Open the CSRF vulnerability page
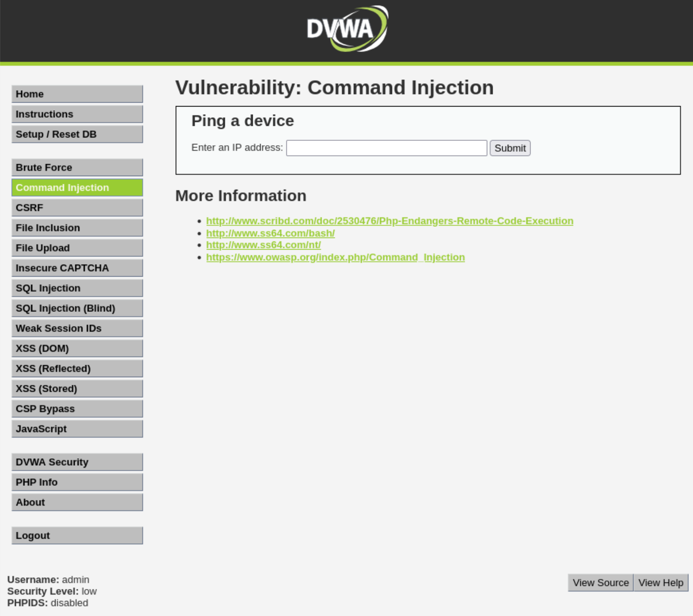 [77, 208]
